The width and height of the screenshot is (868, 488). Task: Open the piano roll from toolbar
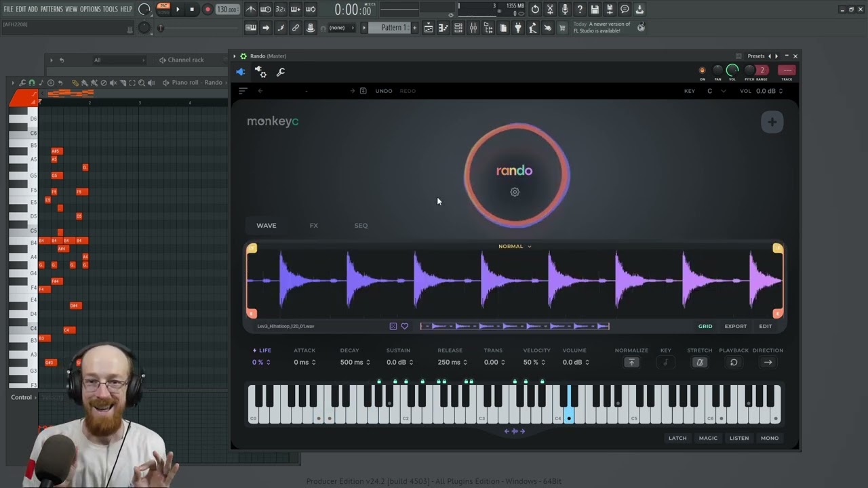(x=443, y=28)
